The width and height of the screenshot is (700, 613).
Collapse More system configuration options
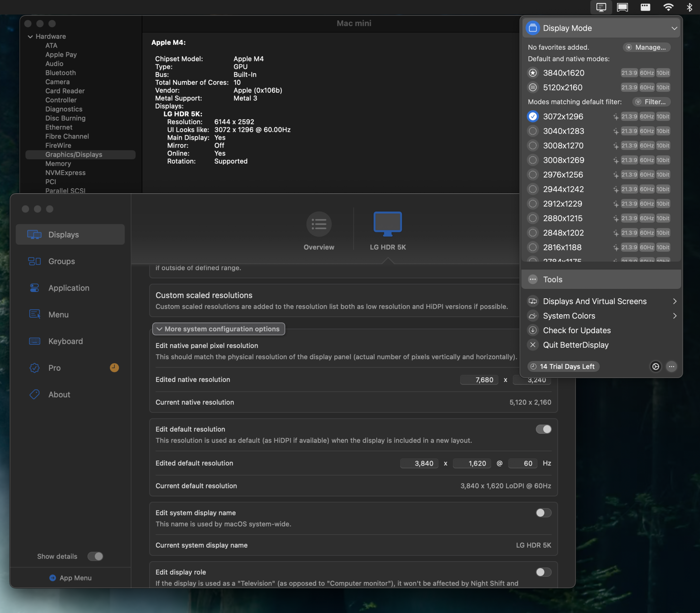point(218,329)
